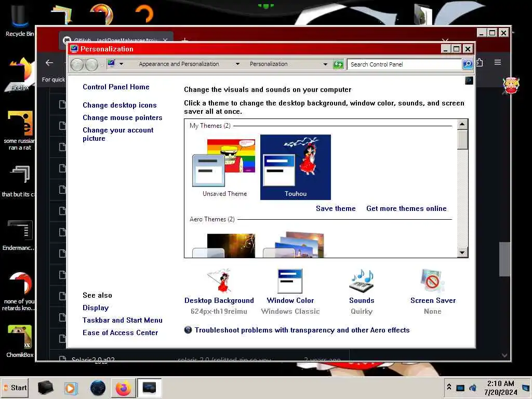The width and height of the screenshot is (532, 399).
Task: Click the Start button
Action: pyautogui.click(x=15, y=388)
